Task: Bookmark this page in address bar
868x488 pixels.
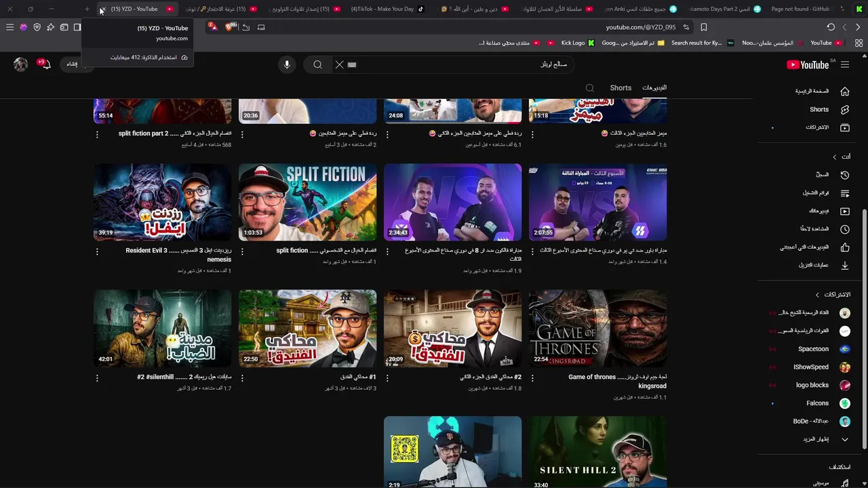Action: pyautogui.click(x=704, y=27)
